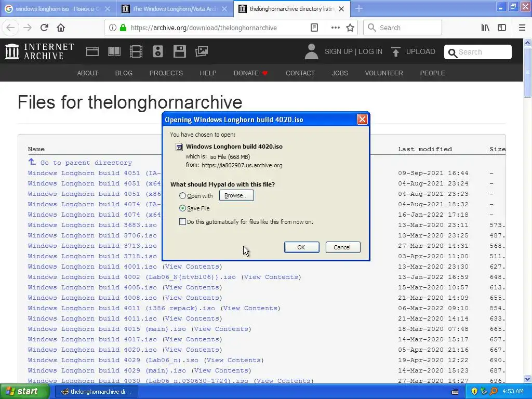Click the green padlock security icon

click(123, 28)
